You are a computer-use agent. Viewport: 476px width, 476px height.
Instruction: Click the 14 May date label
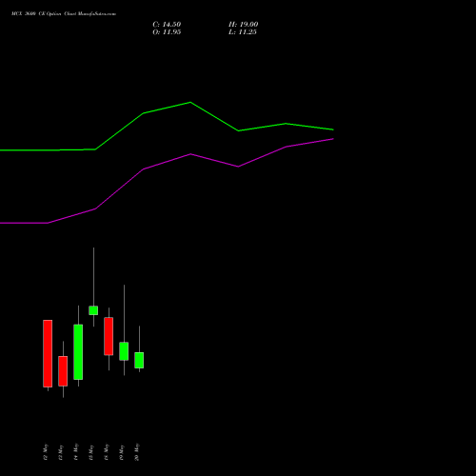[76, 452]
